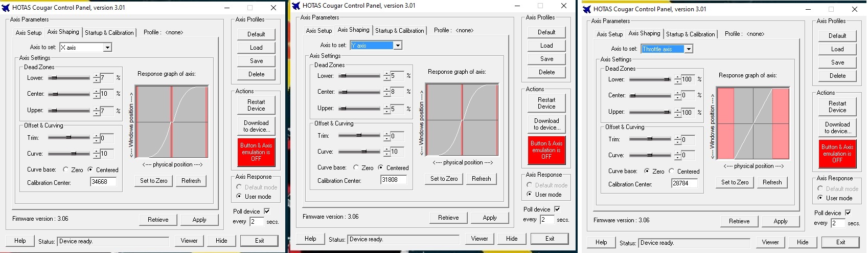Click Load profile button in Y axis window
The width and height of the screenshot is (868, 253).
547,46
